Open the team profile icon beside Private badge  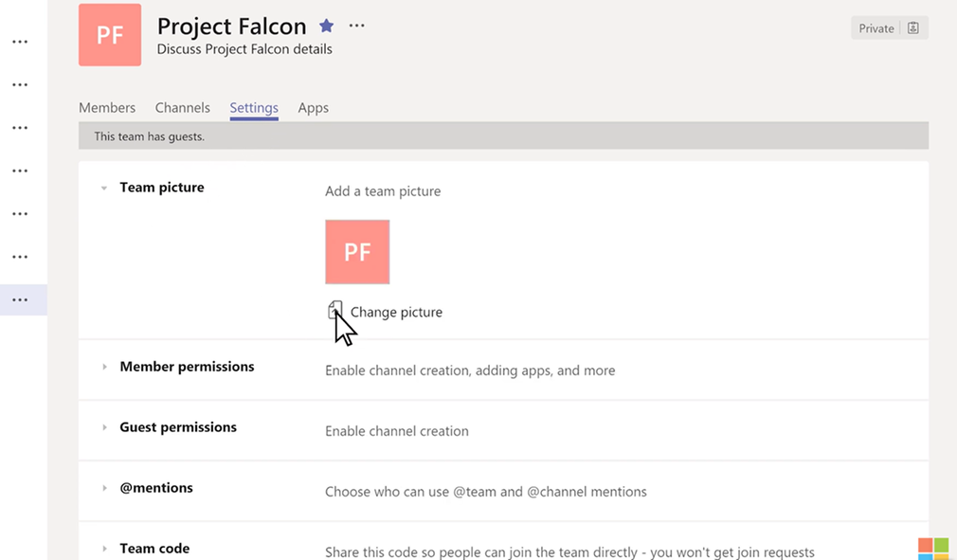coord(912,27)
